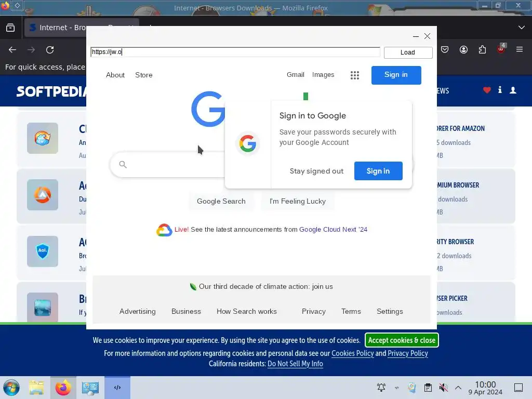532x399 pixels.
Task: Click the info icon on Softpedia header
Action: pos(500,90)
